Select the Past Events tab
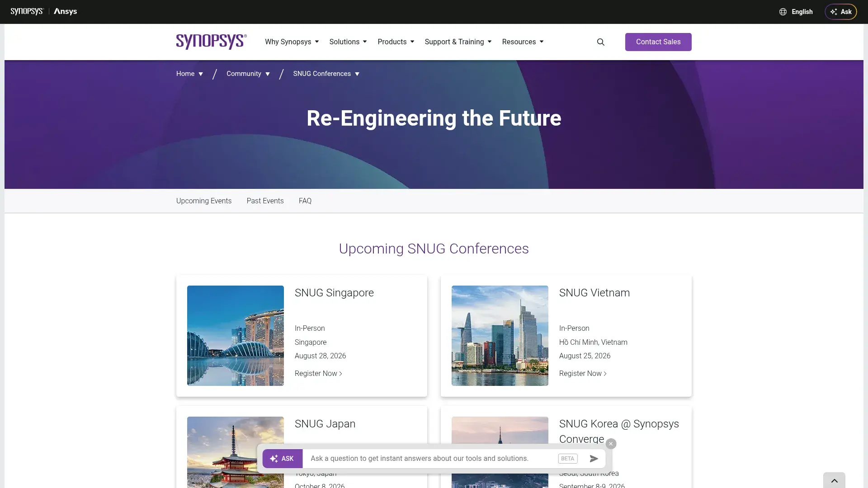This screenshot has height=488, width=868. 265,201
